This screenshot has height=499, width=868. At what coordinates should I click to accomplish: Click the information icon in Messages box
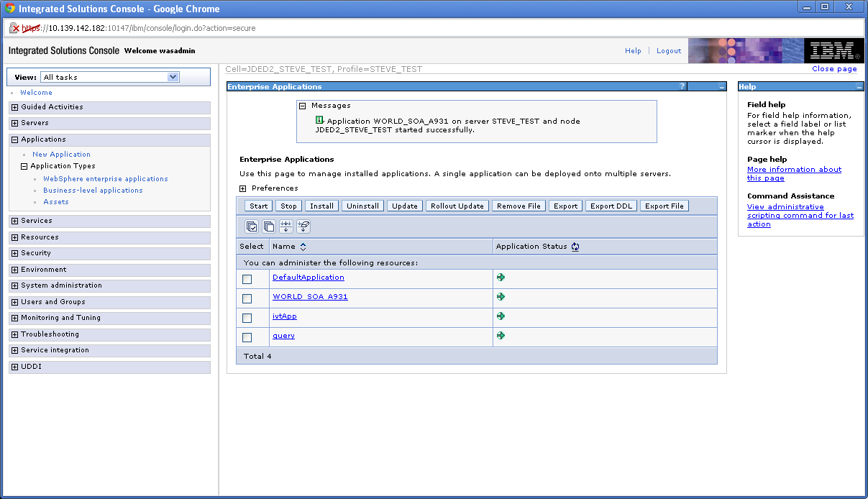pyautogui.click(x=319, y=120)
